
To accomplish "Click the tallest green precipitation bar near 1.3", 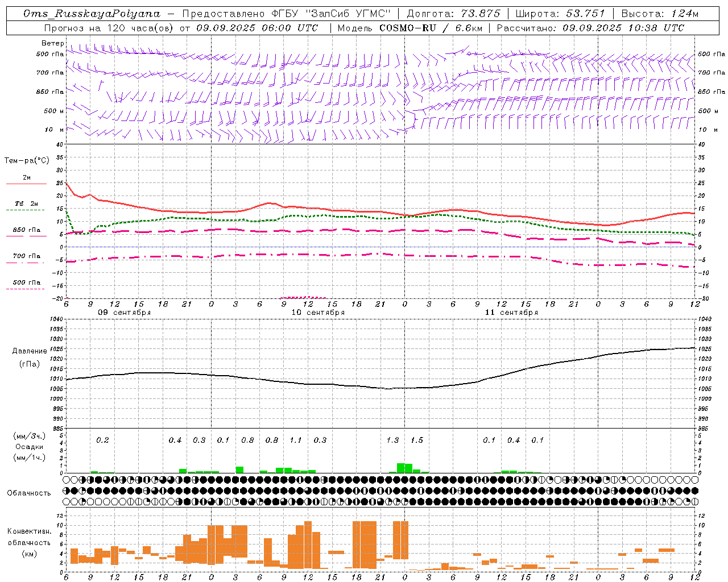I will [401, 468].
